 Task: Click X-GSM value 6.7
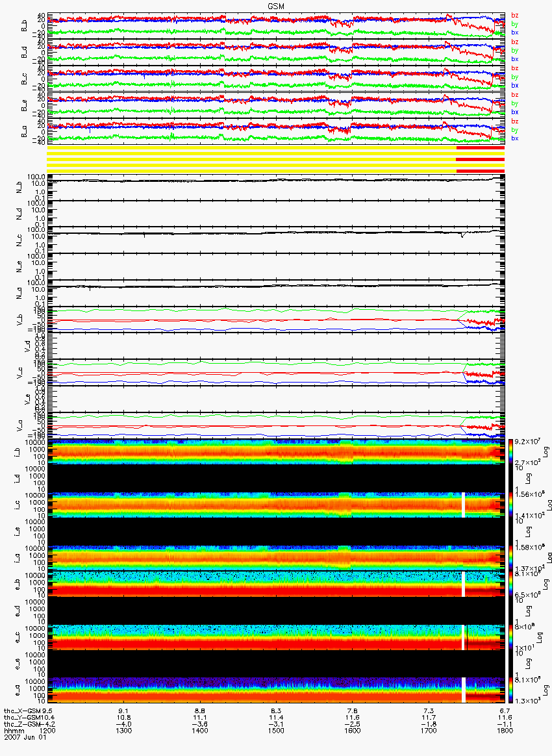click(x=505, y=711)
